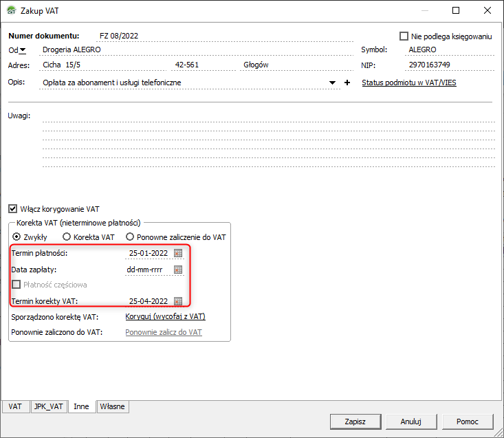504x438 pixels.
Task: Switch to the VAT tab
Action: [15, 406]
